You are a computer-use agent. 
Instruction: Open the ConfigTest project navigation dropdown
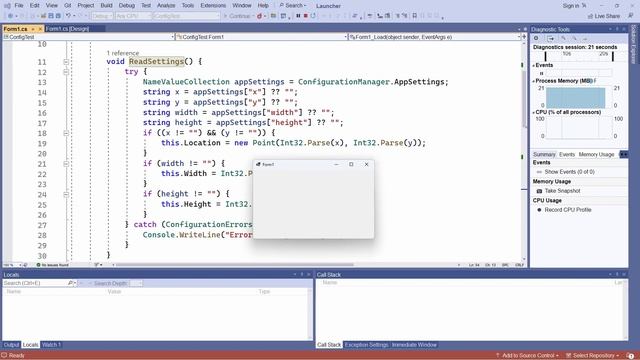click(89, 37)
